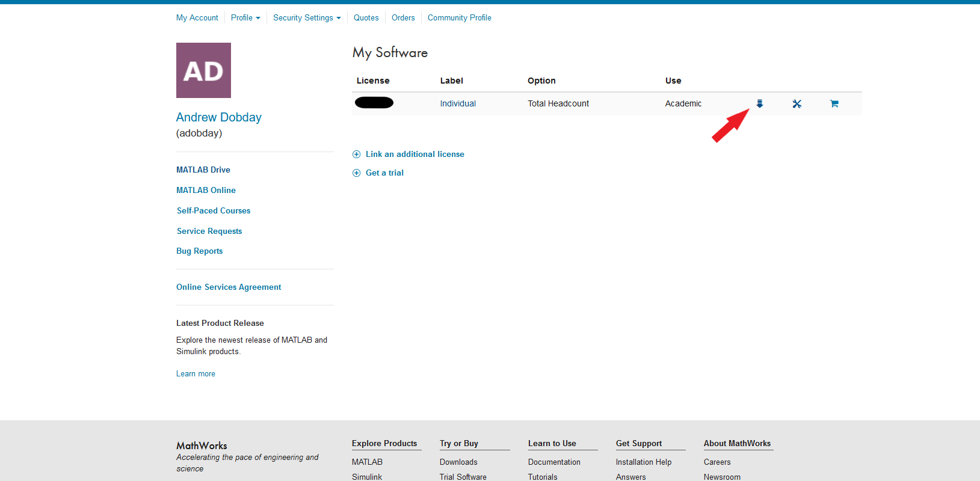The width and height of the screenshot is (980, 481).
Task: Click the shopping cart icon in the license row
Action: 834,103
